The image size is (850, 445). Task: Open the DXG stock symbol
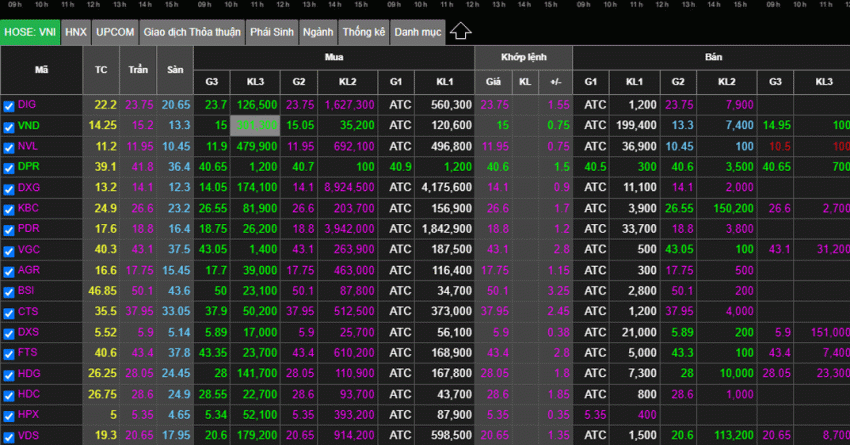(x=29, y=187)
